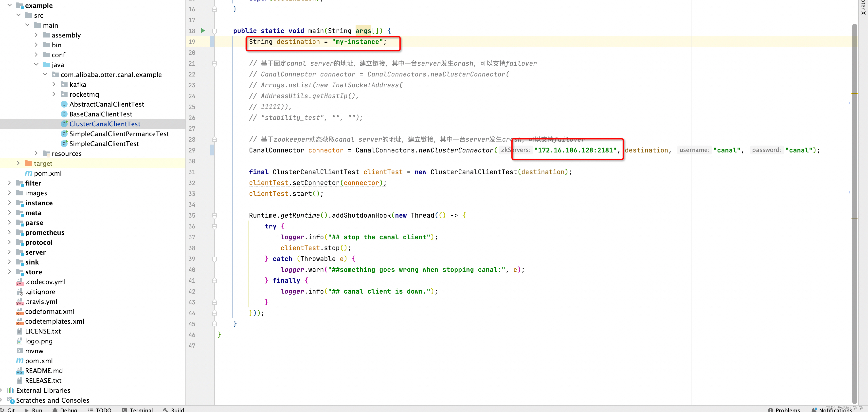This screenshot has height=412, width=868.
Task: Collapse the main method fold at line 18
Action: 215,31
